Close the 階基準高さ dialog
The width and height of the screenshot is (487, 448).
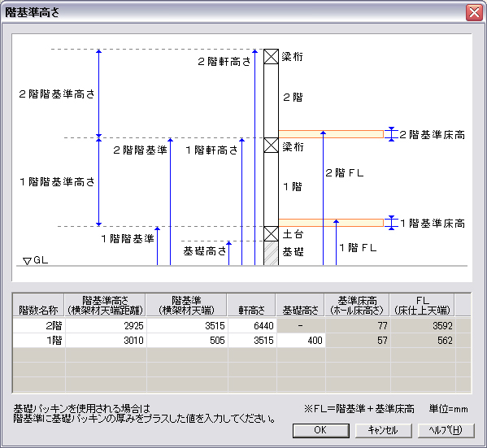(x=474, y=13)
